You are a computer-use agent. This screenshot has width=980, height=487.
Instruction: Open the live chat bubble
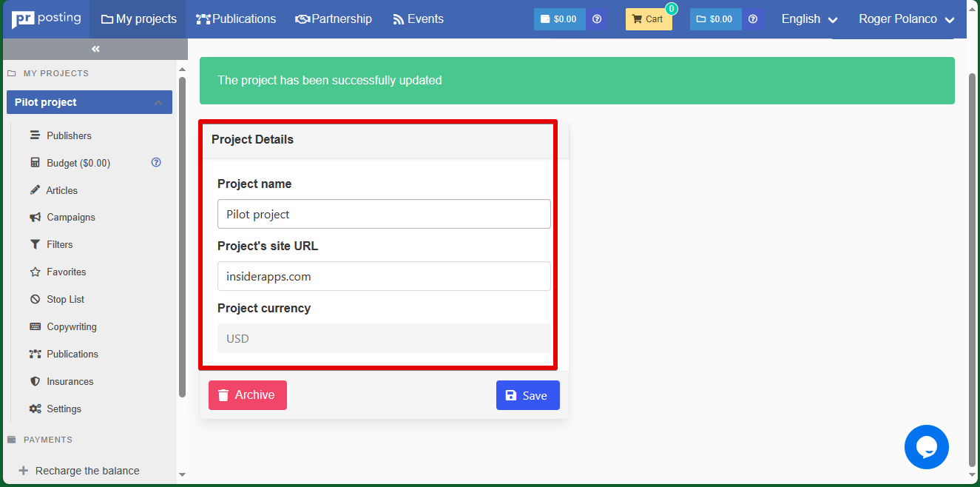[x=926, y=447]
